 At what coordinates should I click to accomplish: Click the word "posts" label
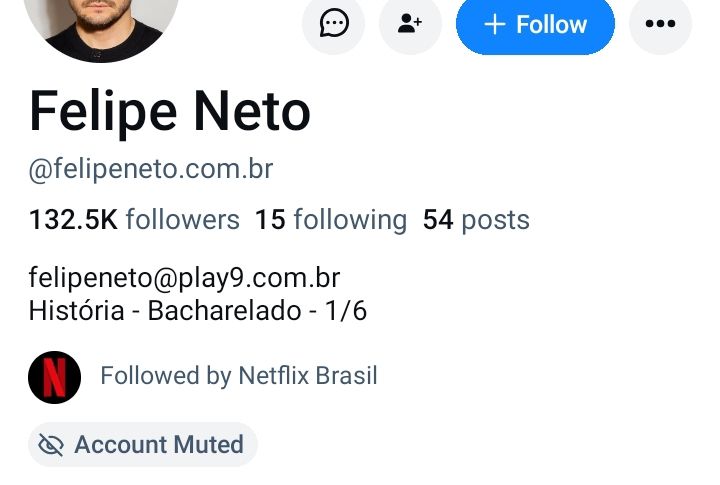[x=495, y=221]
